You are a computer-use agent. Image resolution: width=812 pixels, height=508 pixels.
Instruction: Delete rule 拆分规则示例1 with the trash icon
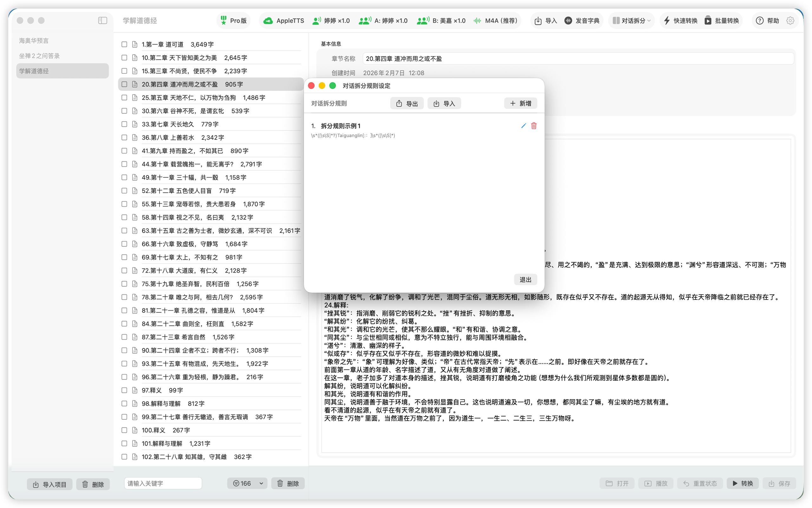pyautogui.click(x=534, y=126)
